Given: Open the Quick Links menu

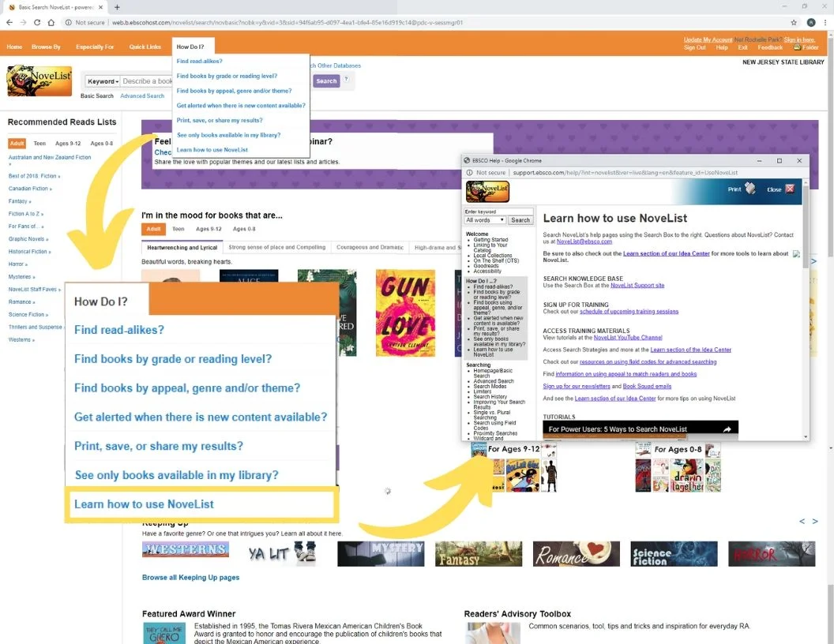Looking at the screenshot, I should [145, 47].
